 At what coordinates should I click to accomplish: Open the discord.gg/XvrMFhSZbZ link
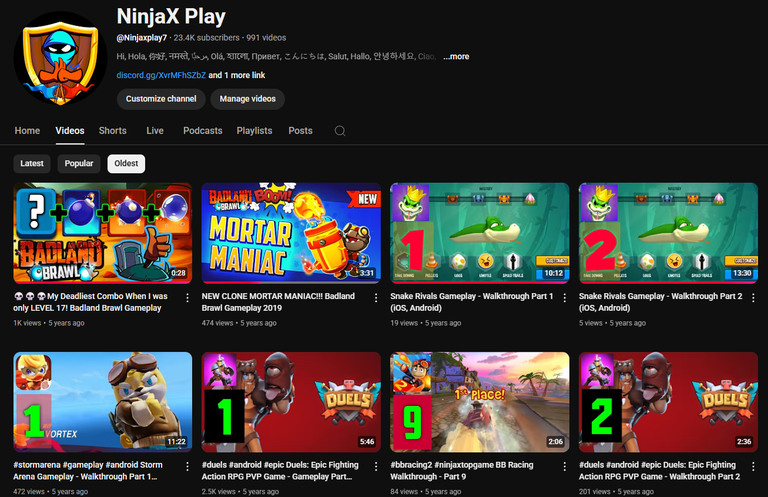[x=161, y=75]
